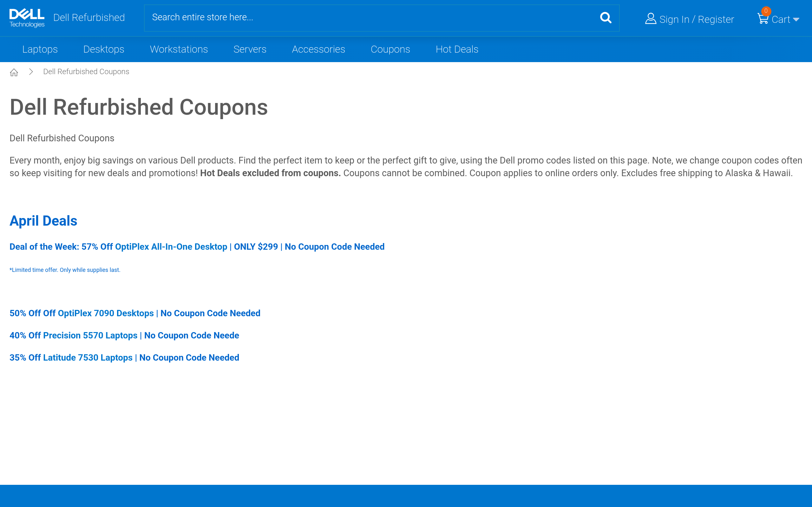
Task: Focus the store search input field
Action: (x=369, y=17)
